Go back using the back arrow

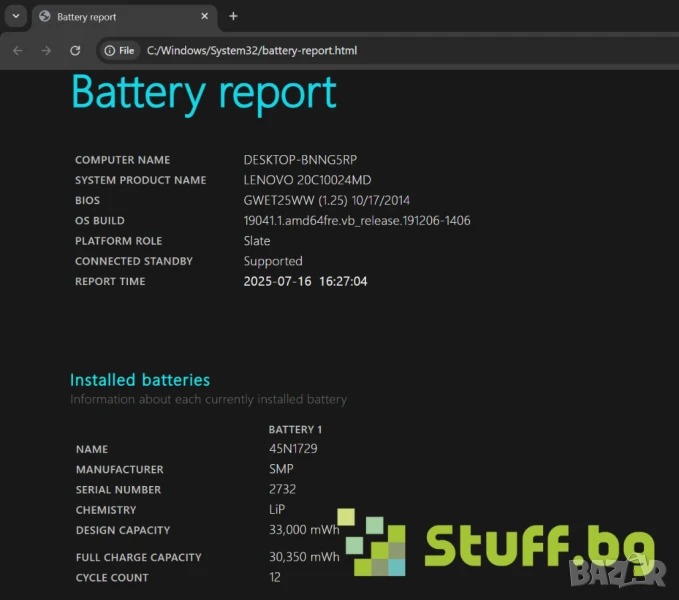18,50
